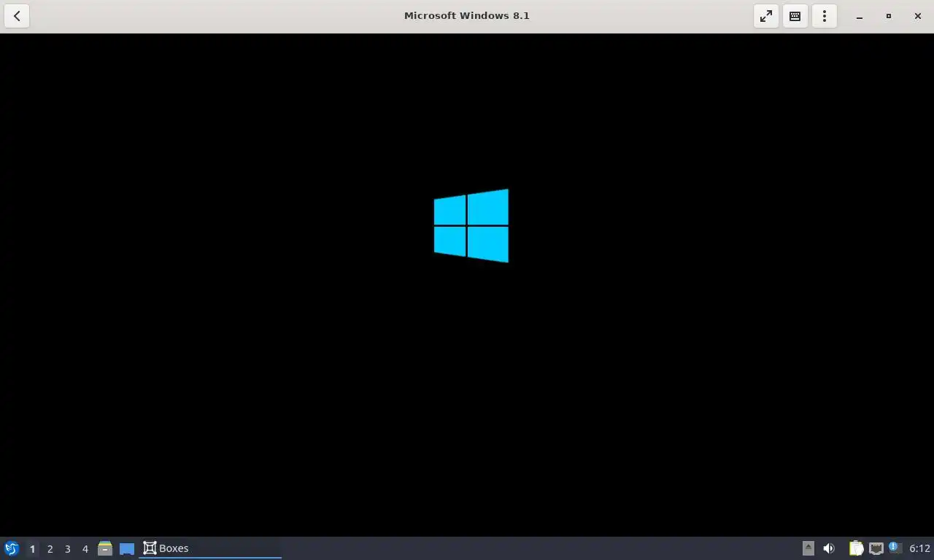
Task: Switch to workspace 3
Action: coord(67,548)
